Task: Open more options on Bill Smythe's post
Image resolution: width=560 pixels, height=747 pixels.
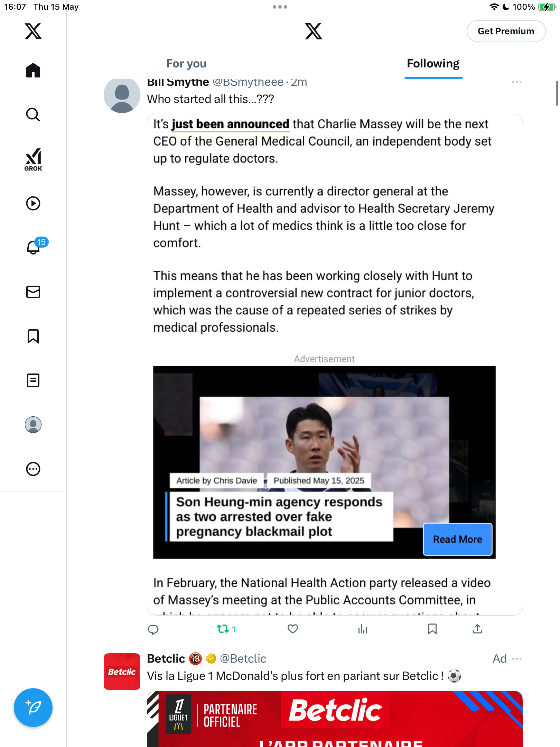Action: [517, 82]
